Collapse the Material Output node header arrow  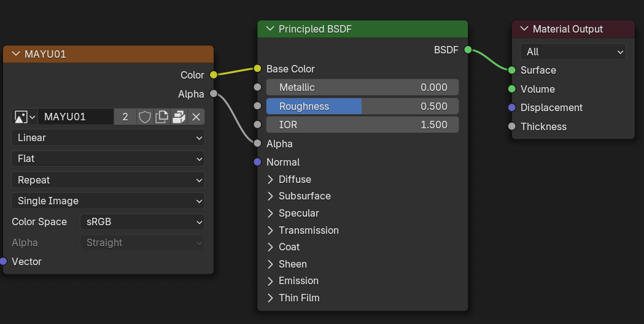tap(524, 29)
